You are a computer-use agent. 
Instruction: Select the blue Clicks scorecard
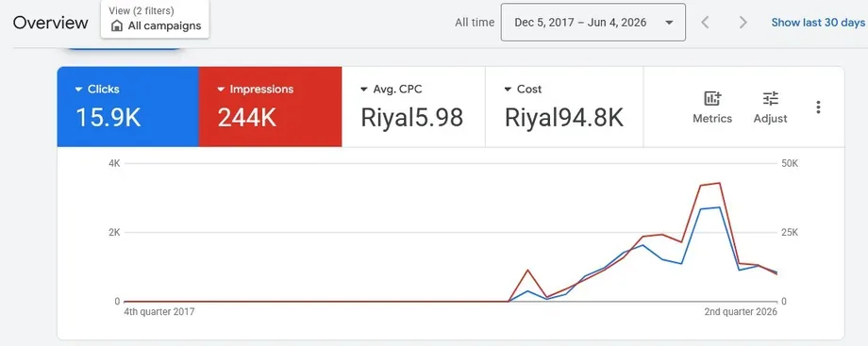coord(128,107)
